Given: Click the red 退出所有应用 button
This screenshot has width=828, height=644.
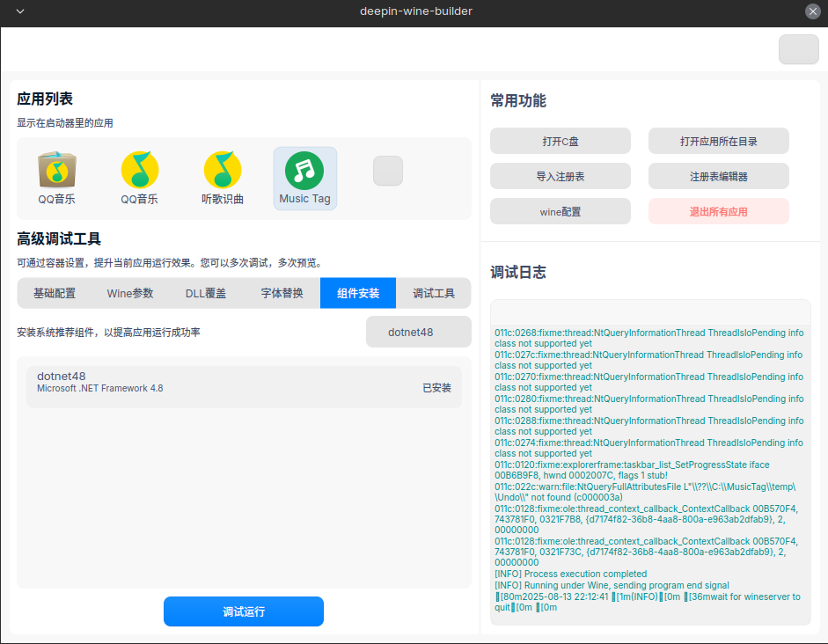Looking at the screenshot, I should 719,212.
